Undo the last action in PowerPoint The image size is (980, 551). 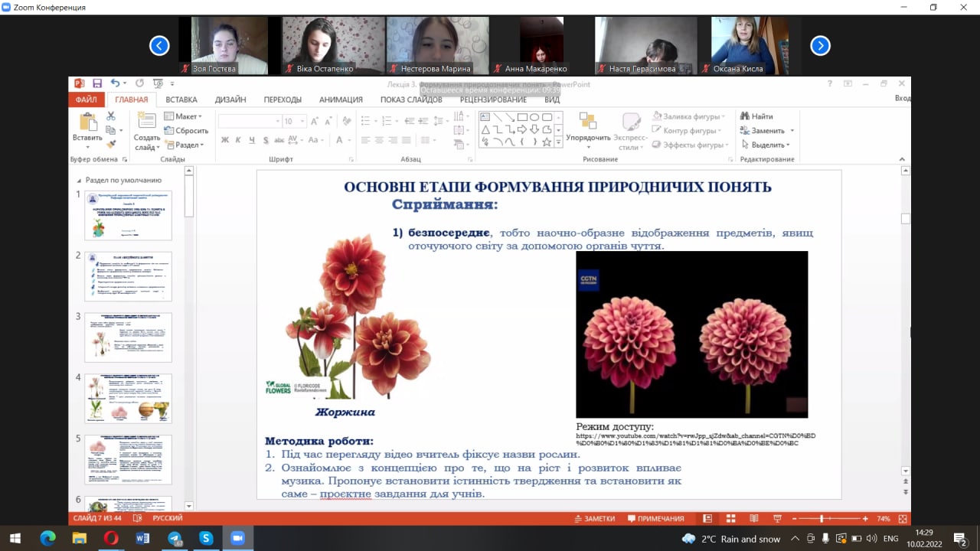[x=115, y=83]
